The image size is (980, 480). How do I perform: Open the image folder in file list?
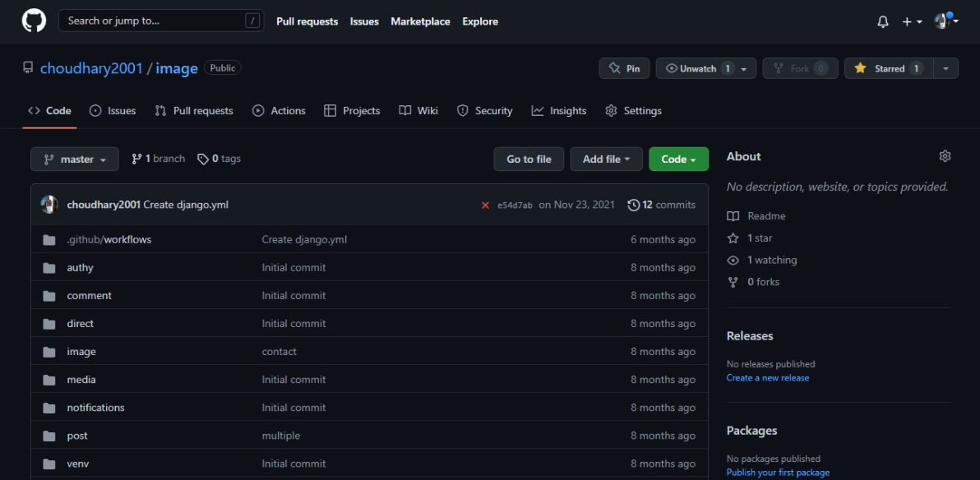(81, 352)
